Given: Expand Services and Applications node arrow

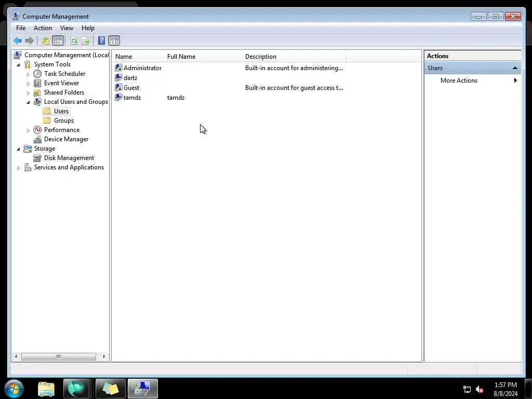Looking at the screenshot, I should [18, 168].
